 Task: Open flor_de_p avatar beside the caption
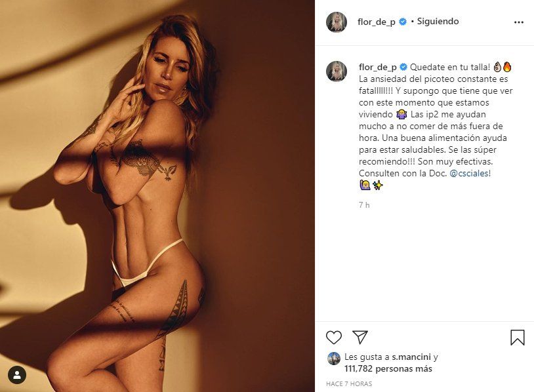click(337, 71)
